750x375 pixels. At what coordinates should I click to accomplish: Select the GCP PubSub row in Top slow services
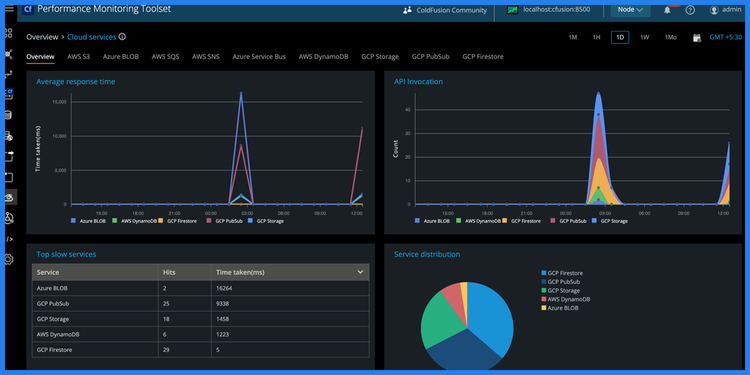tap(200, 304)
